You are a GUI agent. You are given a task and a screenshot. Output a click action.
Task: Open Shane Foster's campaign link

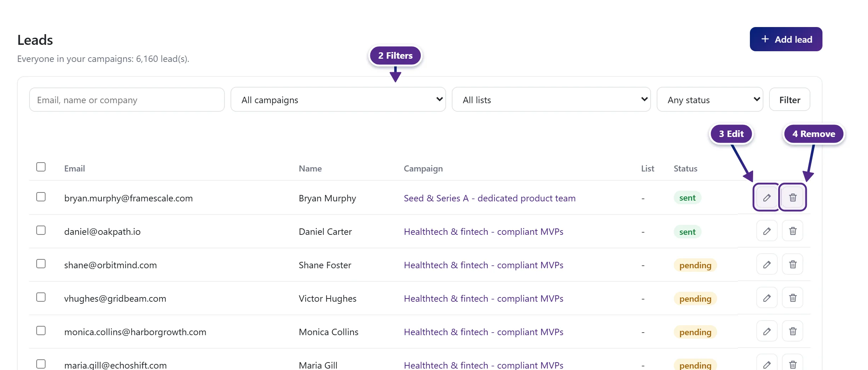(x=483, y=265)
